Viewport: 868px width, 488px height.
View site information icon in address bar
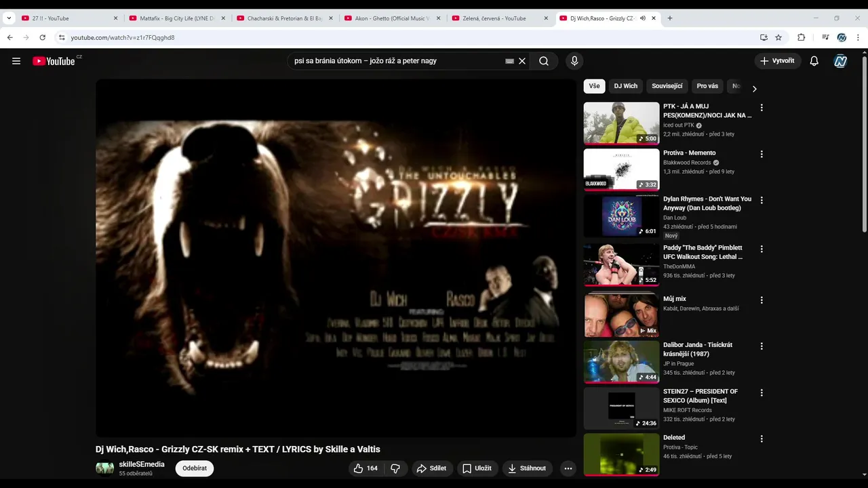pos(62,37)
